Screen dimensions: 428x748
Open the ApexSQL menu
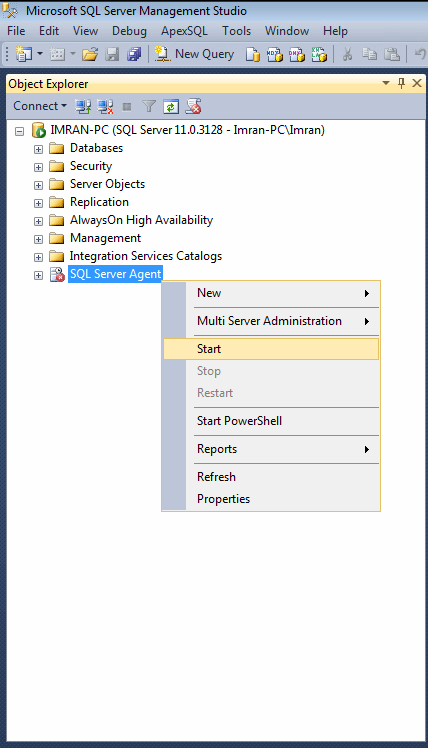pos(184,31)
